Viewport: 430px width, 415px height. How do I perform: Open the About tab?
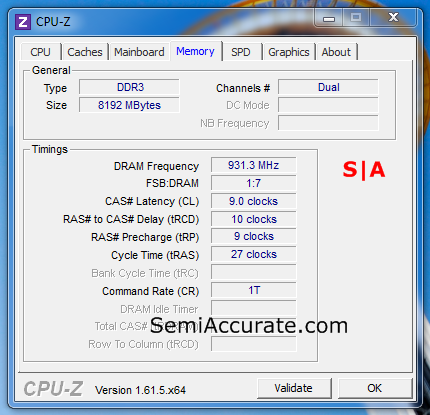pos(336,52)
